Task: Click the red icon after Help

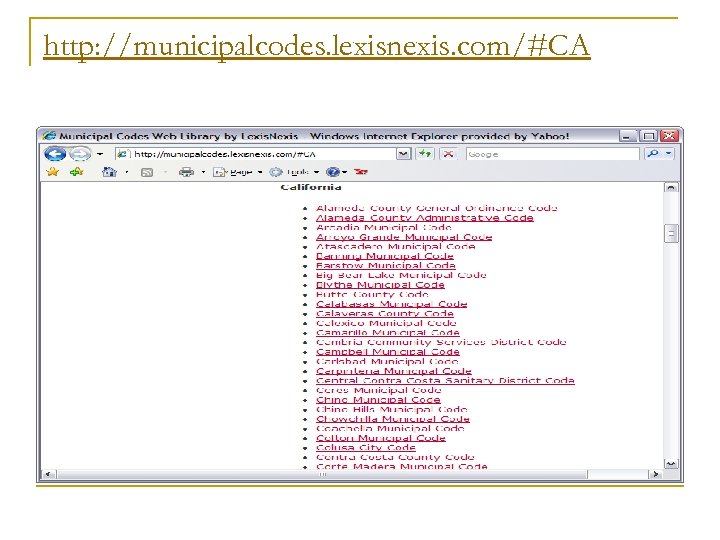Action: [361, 172]
